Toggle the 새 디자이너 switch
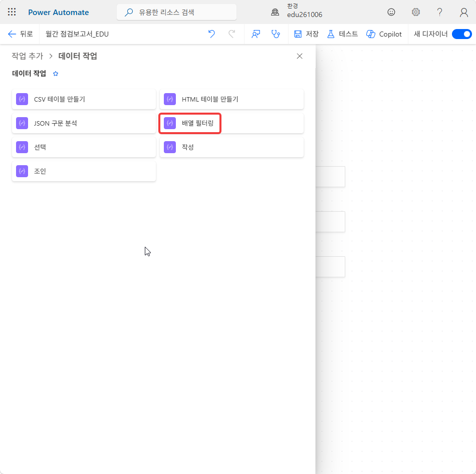The image size is (476, 474). (462, 34)
